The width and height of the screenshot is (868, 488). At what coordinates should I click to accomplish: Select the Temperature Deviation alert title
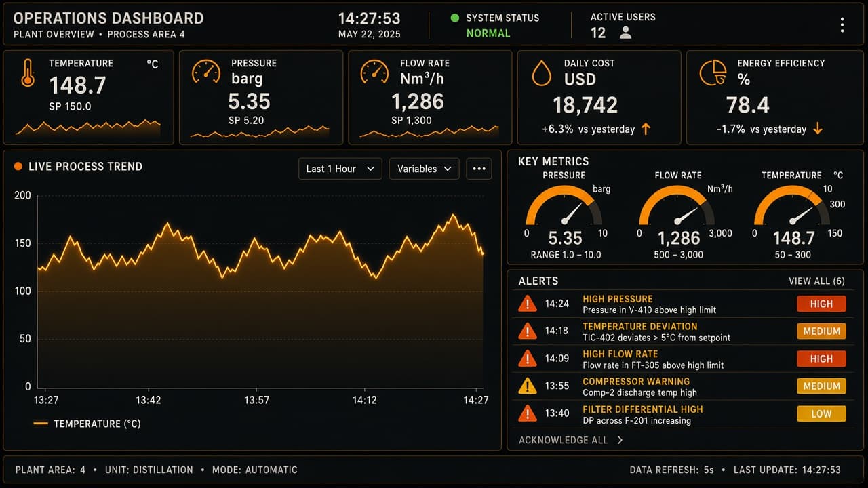640,326
